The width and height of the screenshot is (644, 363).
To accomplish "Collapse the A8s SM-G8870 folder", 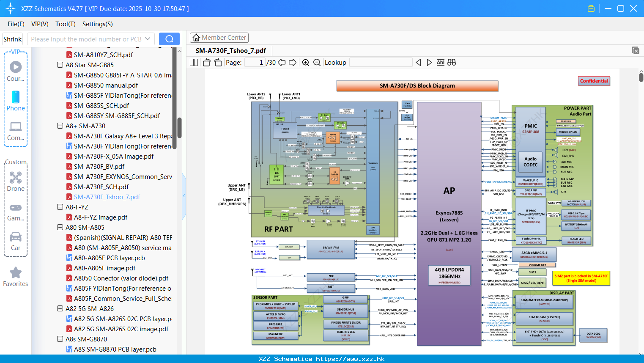I will point(60,339).
